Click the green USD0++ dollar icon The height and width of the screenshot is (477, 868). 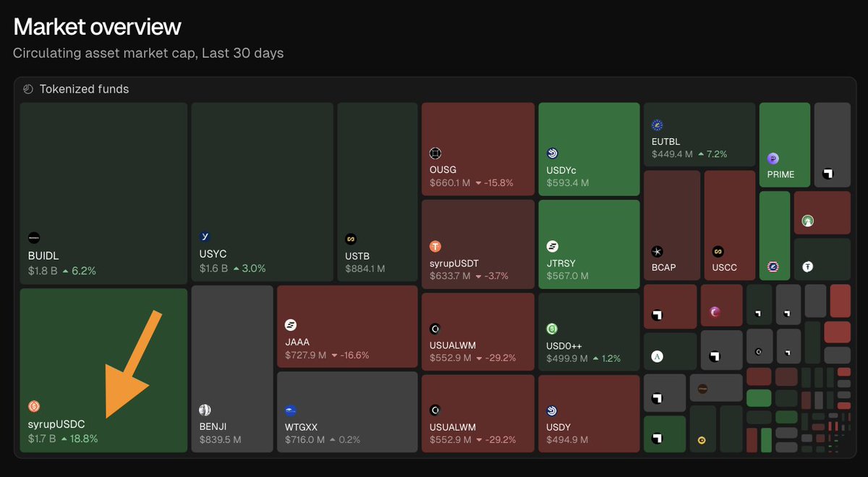[x=553, y=329]
